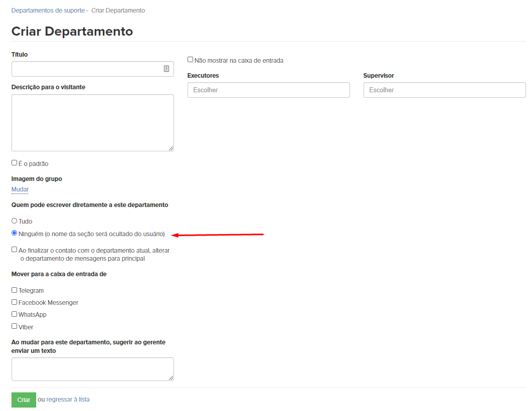Viewport: 532px width, 411px height.
Task: Enable the WhatsApp checkbox
Action: [15, 314]
